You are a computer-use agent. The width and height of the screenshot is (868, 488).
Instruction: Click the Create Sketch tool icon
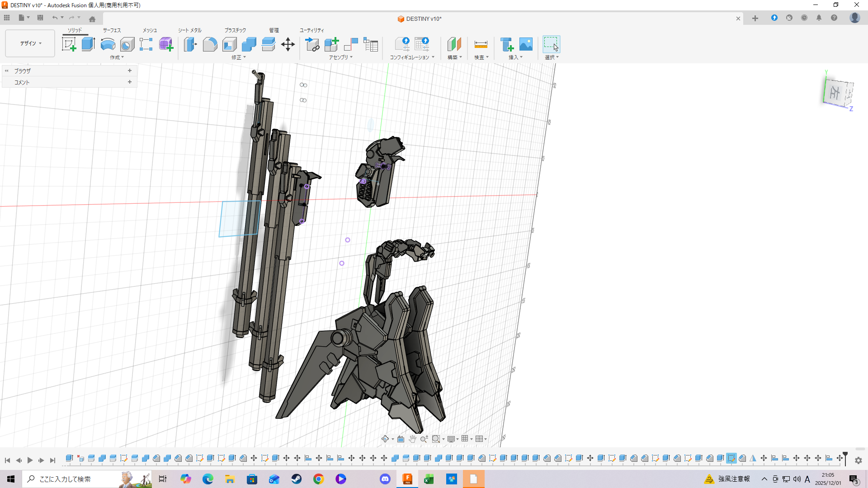69,44
